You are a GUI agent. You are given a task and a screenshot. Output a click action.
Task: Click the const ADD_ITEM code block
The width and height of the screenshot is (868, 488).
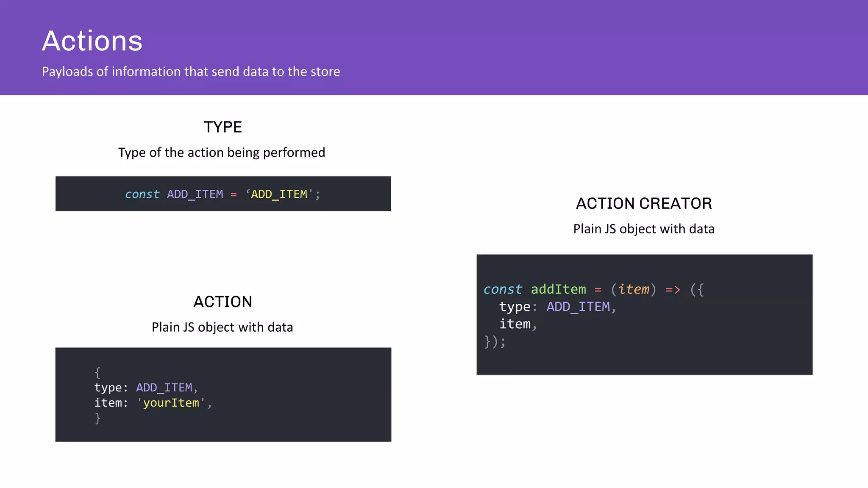(223, 194)
